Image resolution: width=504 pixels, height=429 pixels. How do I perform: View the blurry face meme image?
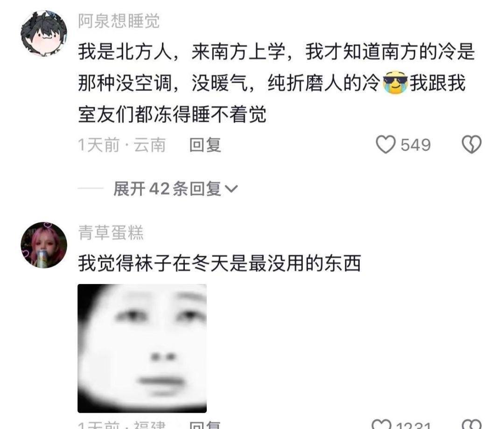click(142, 348)
